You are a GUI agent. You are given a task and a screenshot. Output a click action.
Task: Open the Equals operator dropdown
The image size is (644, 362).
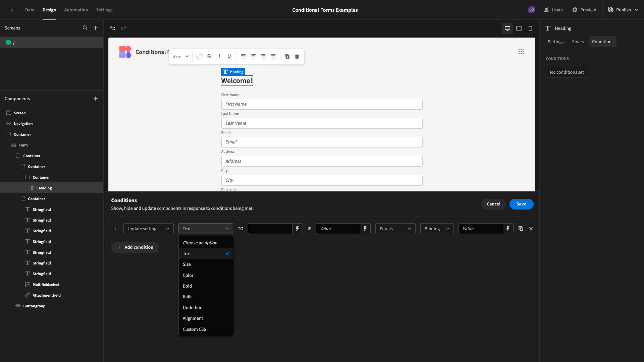click(395, 229)
